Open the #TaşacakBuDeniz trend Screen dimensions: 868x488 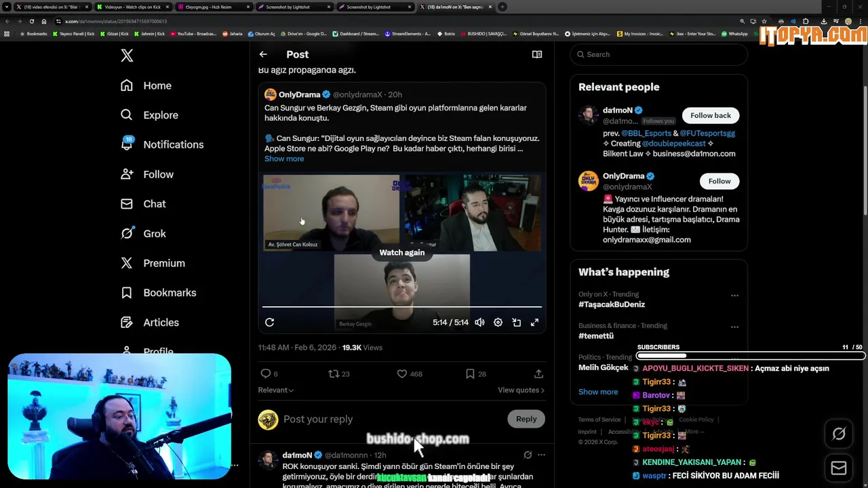click(x=612, y=305)
